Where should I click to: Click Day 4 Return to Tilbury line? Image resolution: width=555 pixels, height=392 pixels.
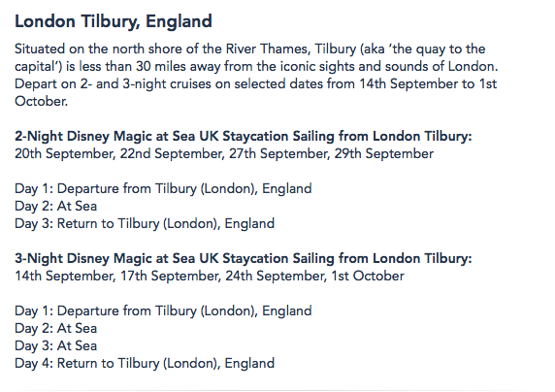pyautogui.click(x=145, y=364)
